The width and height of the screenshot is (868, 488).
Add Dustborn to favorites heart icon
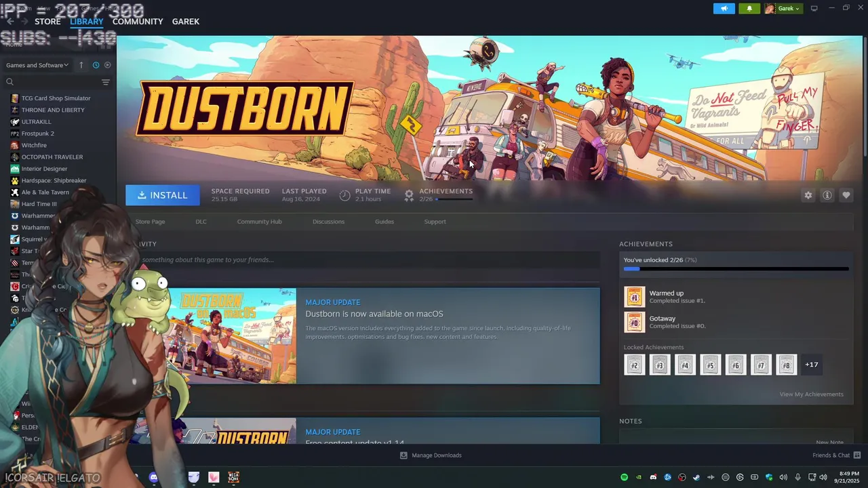(846, 195)
